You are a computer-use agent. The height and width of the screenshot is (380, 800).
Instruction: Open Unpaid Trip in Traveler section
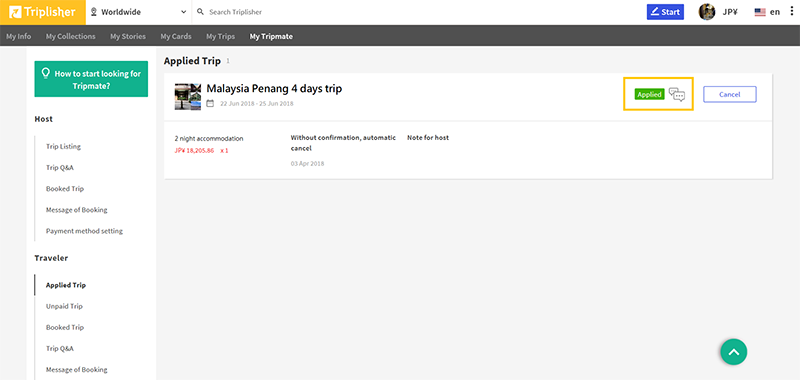(64, 306)
